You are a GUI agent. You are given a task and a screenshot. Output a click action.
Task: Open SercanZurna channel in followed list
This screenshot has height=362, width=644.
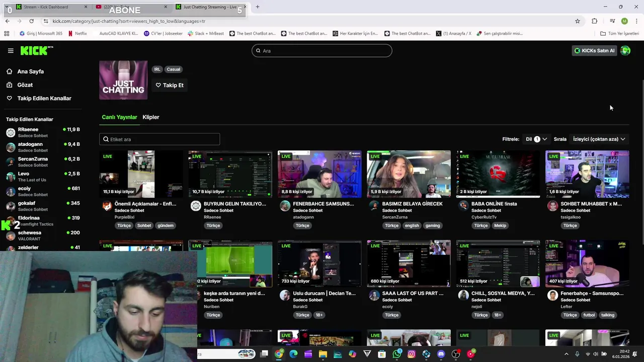point(43,161)
